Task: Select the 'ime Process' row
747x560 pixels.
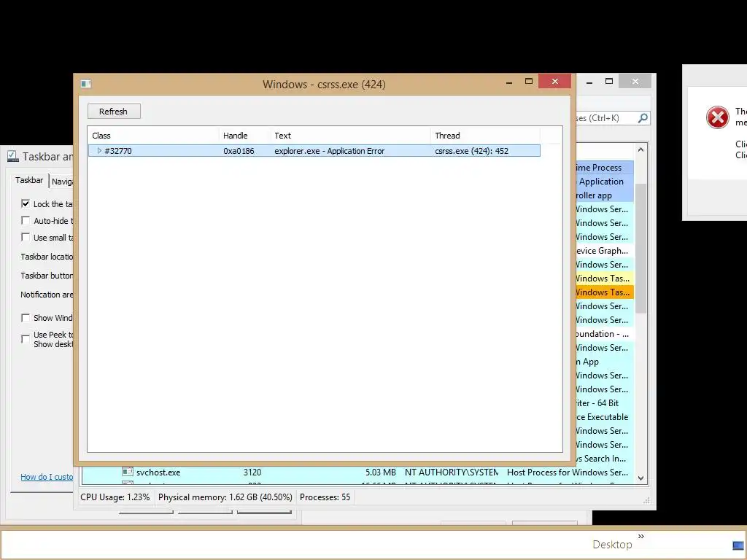Action: [605, 168]
